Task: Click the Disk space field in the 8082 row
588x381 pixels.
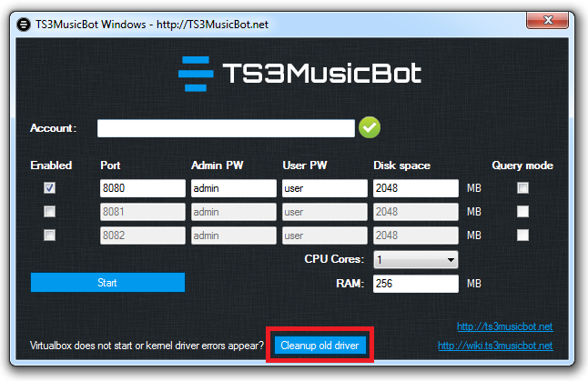Action: 415,236
